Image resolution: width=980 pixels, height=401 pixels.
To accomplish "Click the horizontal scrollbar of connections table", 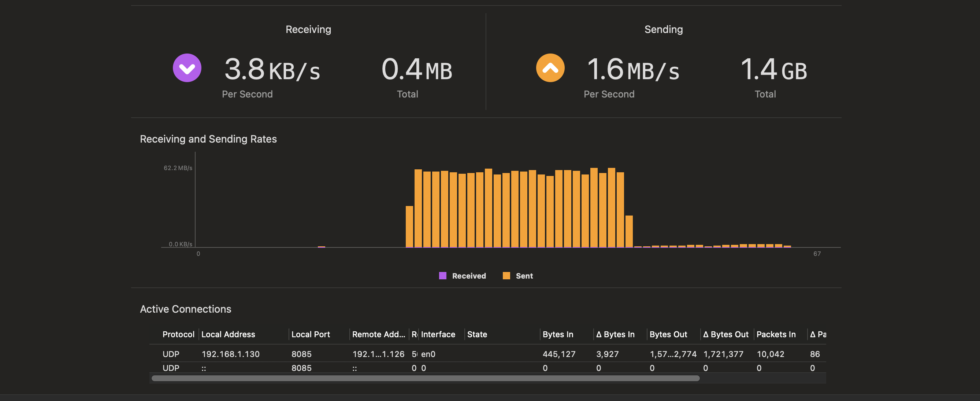I will pyautogui.click(x=425, y=378).
